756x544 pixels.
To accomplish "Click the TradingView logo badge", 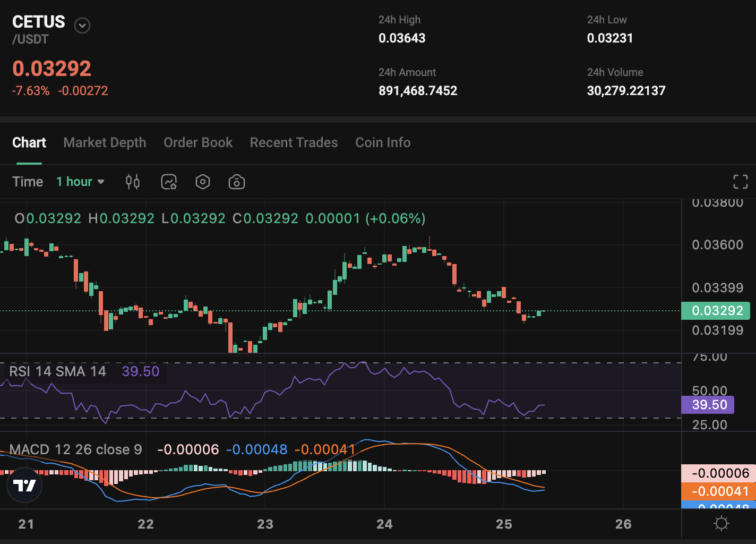I will 24,485.
